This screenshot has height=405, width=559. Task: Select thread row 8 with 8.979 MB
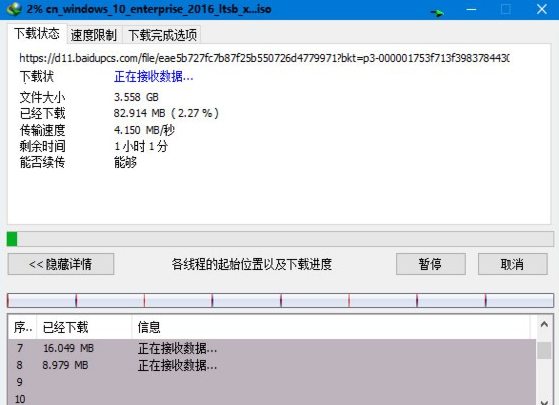272,365
